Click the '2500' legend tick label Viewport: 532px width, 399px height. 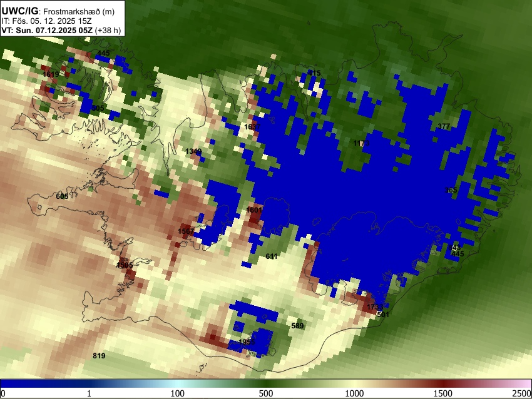pos(522,393)
